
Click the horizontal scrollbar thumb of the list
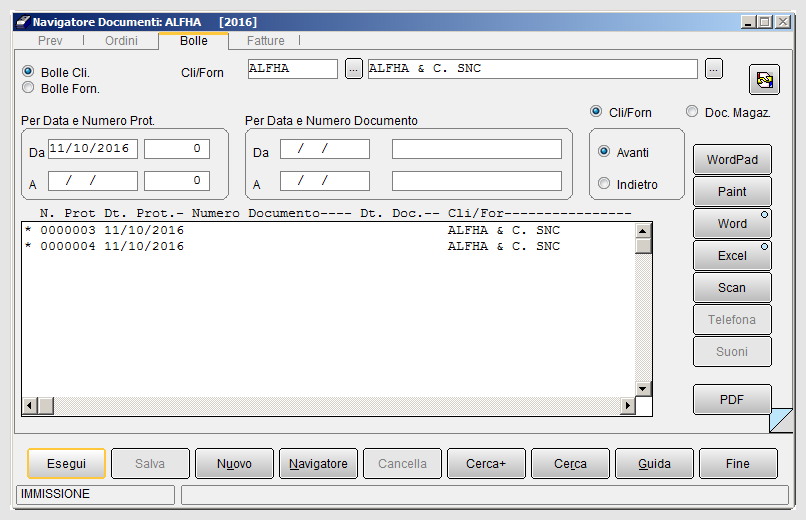point(46,405)
